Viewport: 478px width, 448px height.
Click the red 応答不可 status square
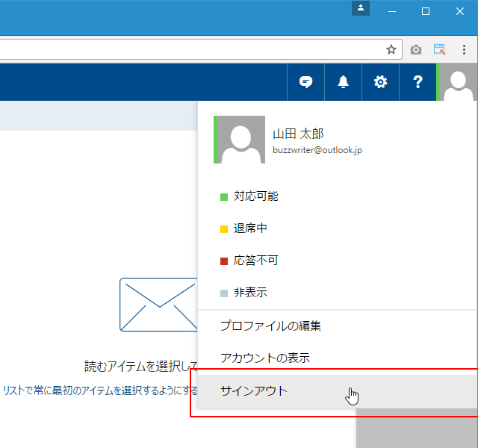224,261
